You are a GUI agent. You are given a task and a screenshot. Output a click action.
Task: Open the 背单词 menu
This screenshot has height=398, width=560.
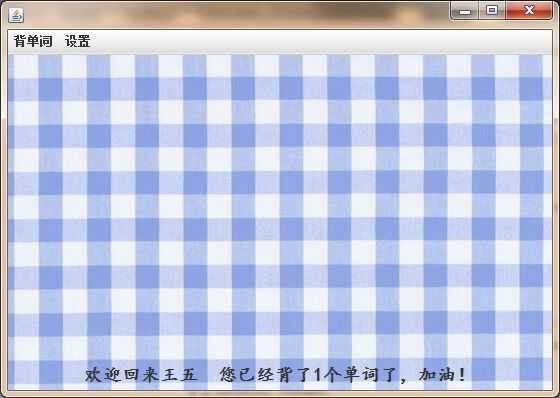pos(33,41)
